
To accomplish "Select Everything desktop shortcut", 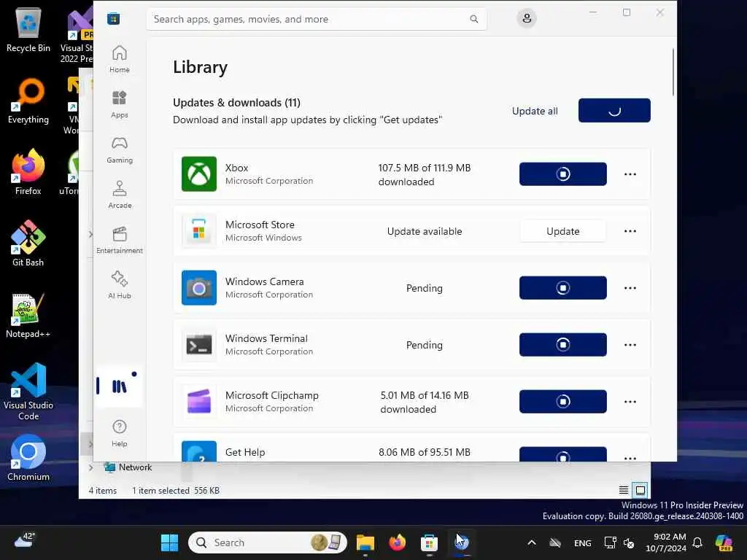I will click(x=28, y=101).
